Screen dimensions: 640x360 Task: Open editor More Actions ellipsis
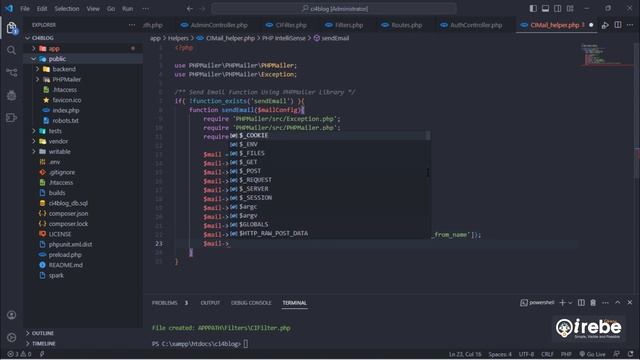(x=630, y=25)
